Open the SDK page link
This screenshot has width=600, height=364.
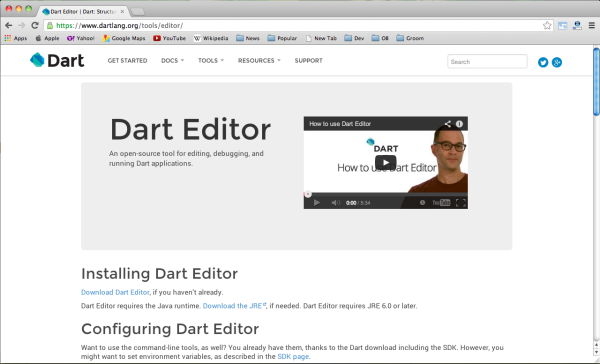(293, 356)
